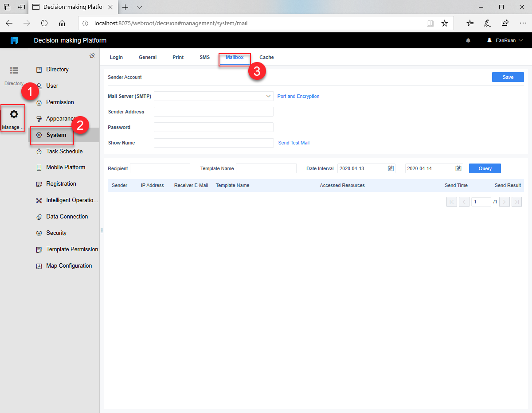532x413 pixels.
Task: Select the Appearance icon
Action: pyautogui.click(x=39, y=118)
